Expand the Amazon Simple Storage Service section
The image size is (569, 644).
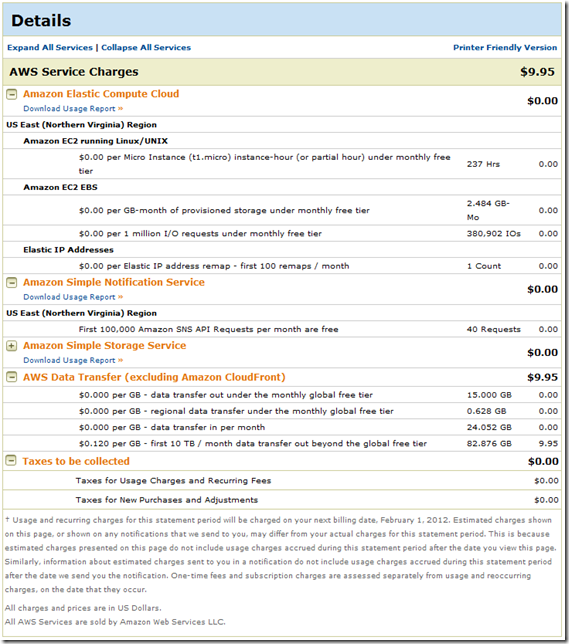tap(12, 346)
